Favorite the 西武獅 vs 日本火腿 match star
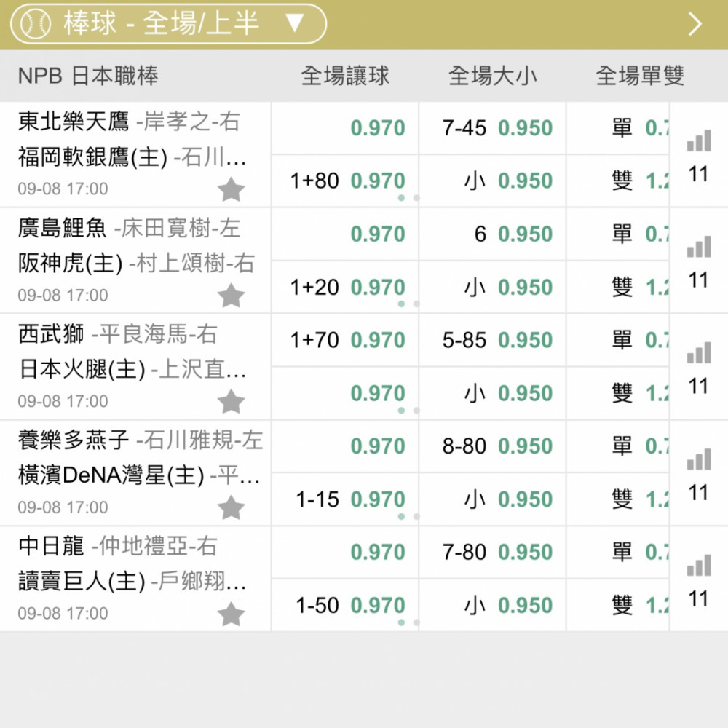The height and width of the screenshot is (728, 728). pyautogui.click(x=231, y=402)
